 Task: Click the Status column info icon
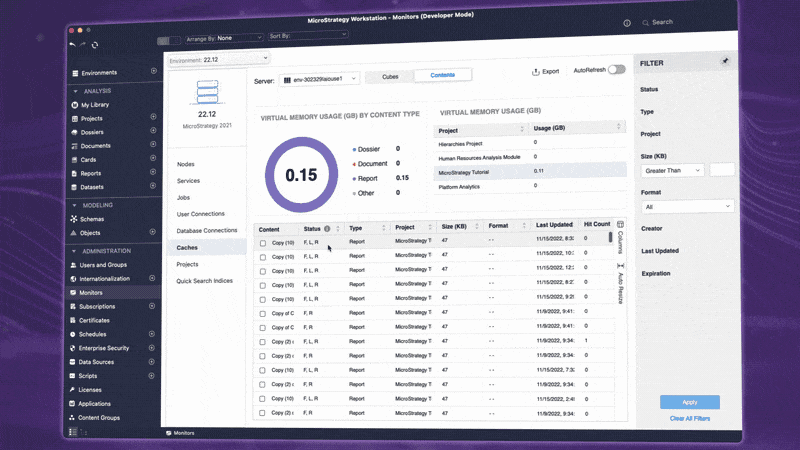click(x=328, y=229)
